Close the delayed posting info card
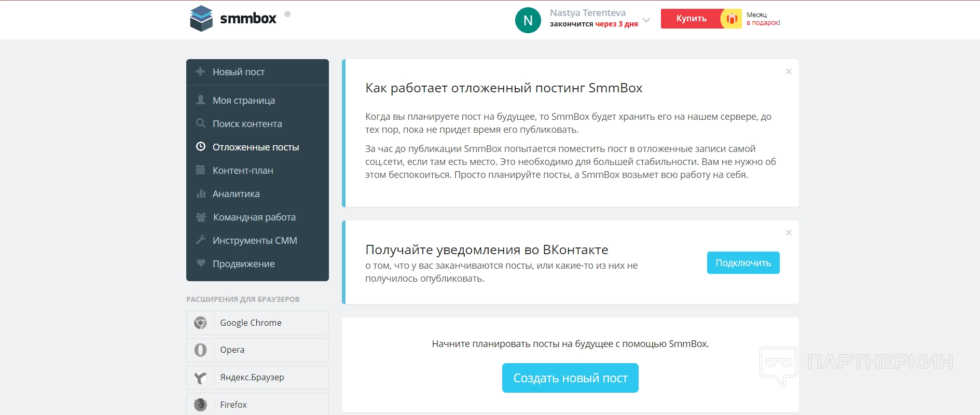 (x=789, y=71)
